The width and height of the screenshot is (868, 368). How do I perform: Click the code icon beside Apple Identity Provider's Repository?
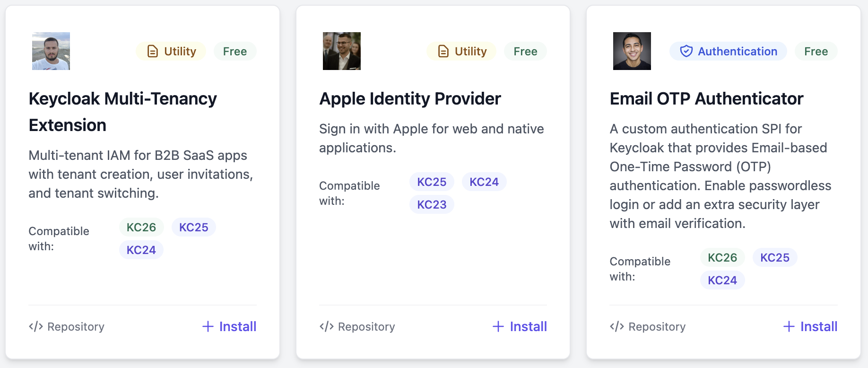(327, 326)
